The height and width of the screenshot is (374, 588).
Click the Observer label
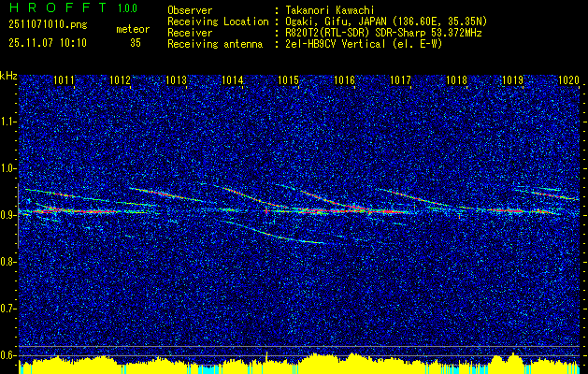point(190,10)
